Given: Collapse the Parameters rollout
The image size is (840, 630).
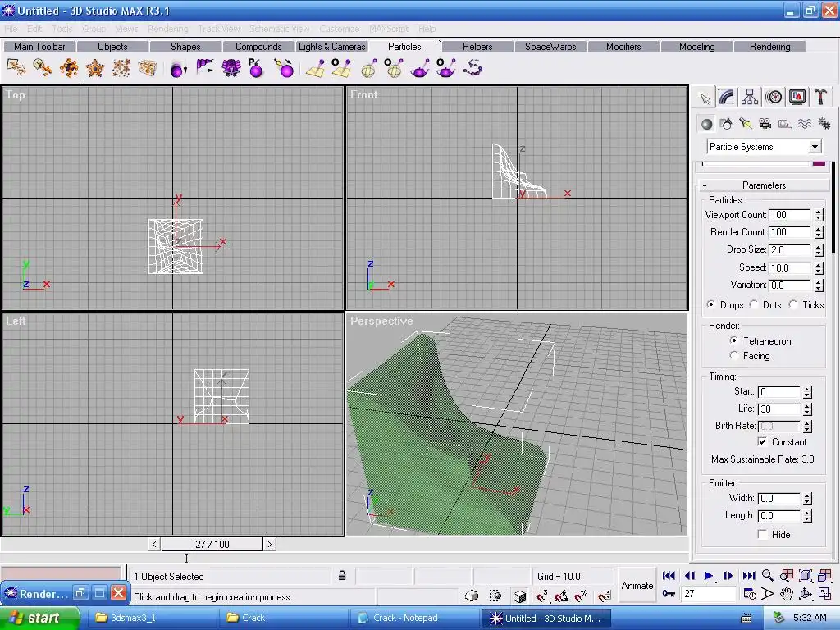Looking at the screenshot, I should click(764, 185).
